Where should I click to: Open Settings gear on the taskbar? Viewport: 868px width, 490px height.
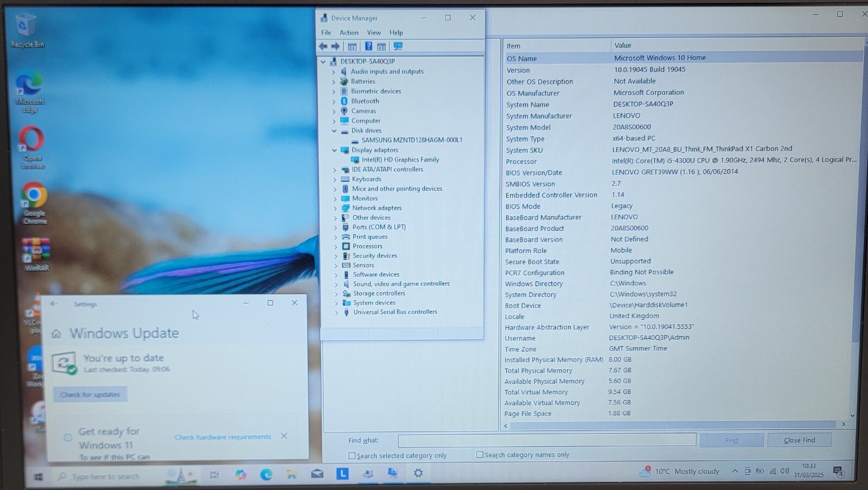[418, 473]
